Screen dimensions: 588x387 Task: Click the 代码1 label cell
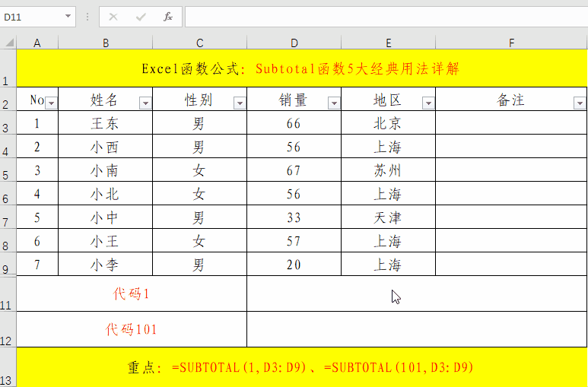click(132, 294)
